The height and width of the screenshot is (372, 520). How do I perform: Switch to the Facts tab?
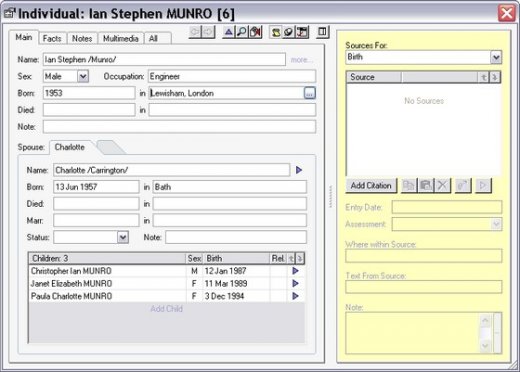[52, 39]
